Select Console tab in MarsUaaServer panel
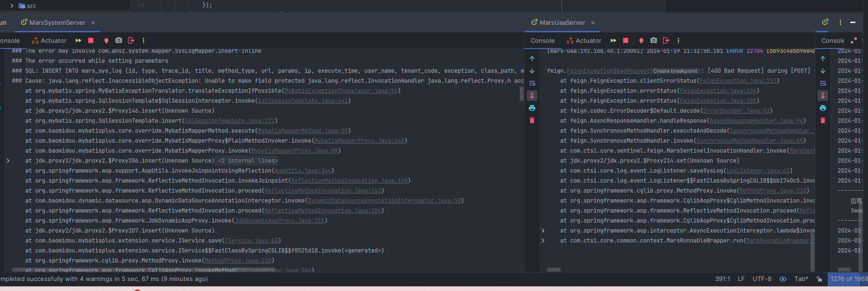 click(x=543, y=40)
